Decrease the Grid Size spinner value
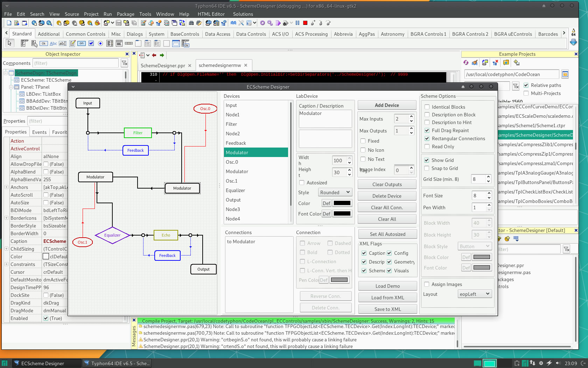Viewport: 588px width, 368px height. 488,181
